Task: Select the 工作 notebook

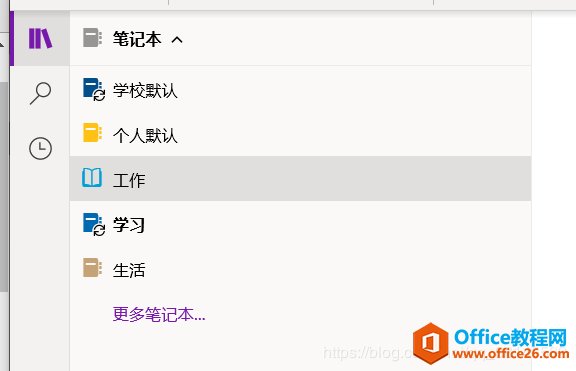Action: pos(300,179)
